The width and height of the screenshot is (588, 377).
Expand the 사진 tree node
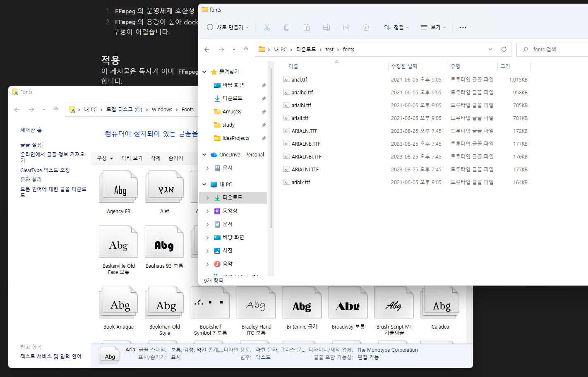[208, 251]
